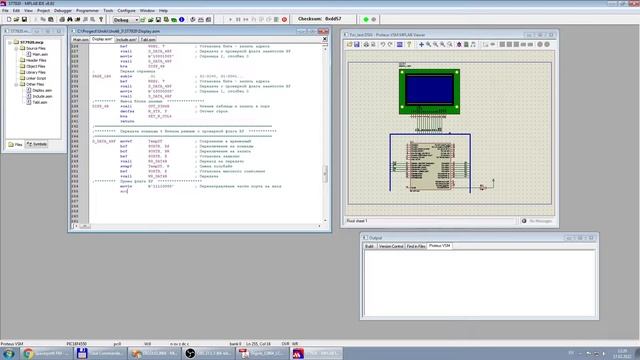Screen dimensions: 640x360
Task: Click the Open File folder icon in main toolbar
Action: pos(17,20)
